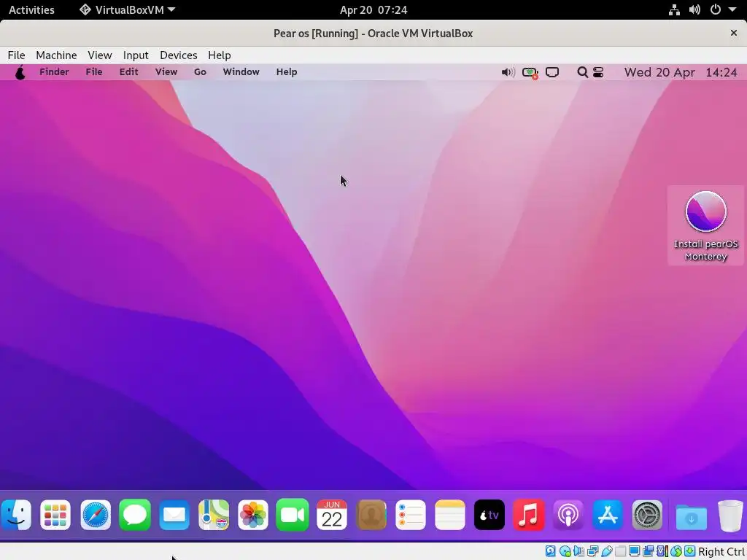The image size is (747, 560).
Task: Open GNOME Activities overview
Action: point(31,9)
